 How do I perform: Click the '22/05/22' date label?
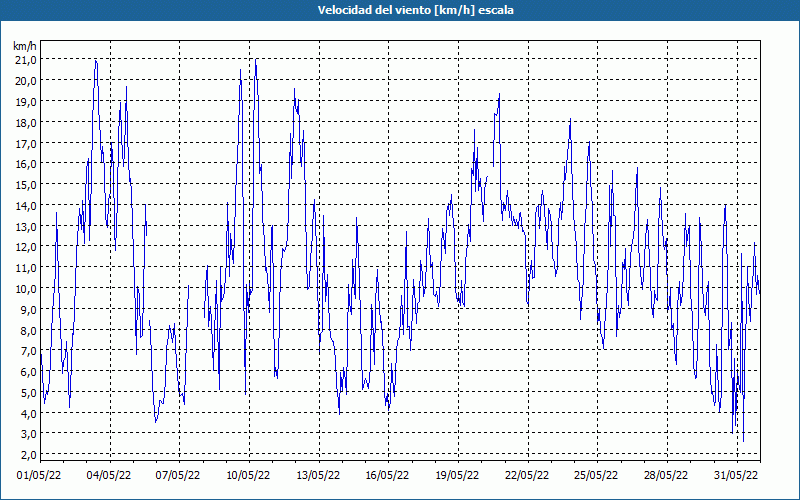527,476
